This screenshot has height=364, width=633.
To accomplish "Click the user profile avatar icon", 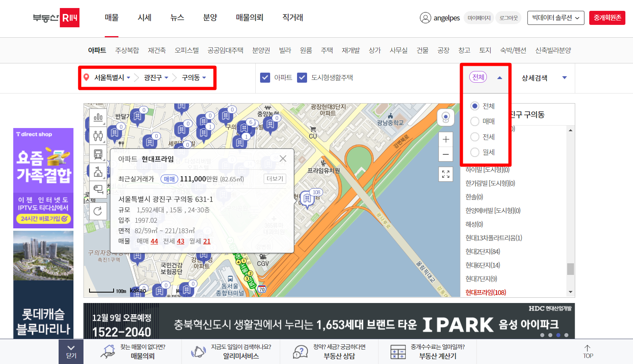I will pyautogui.click(x=425, y=18).
